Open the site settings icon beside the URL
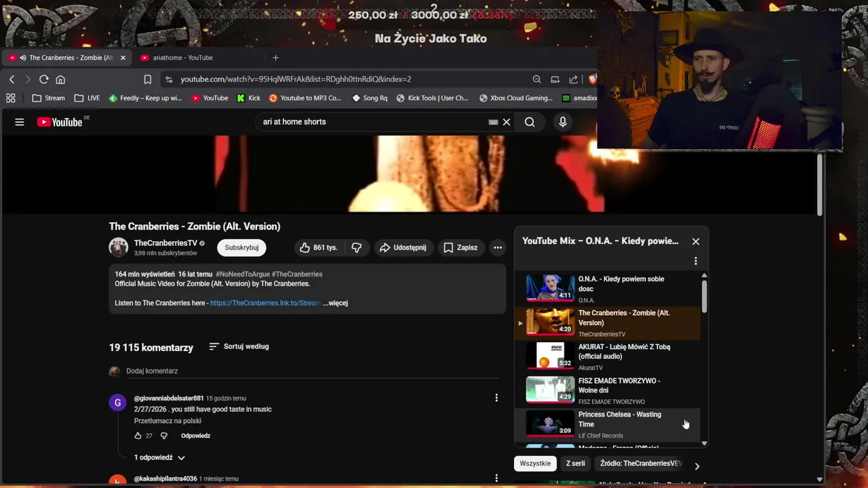Image resolution: width=868 pixels, height=488 pixels. click(169, 79)
